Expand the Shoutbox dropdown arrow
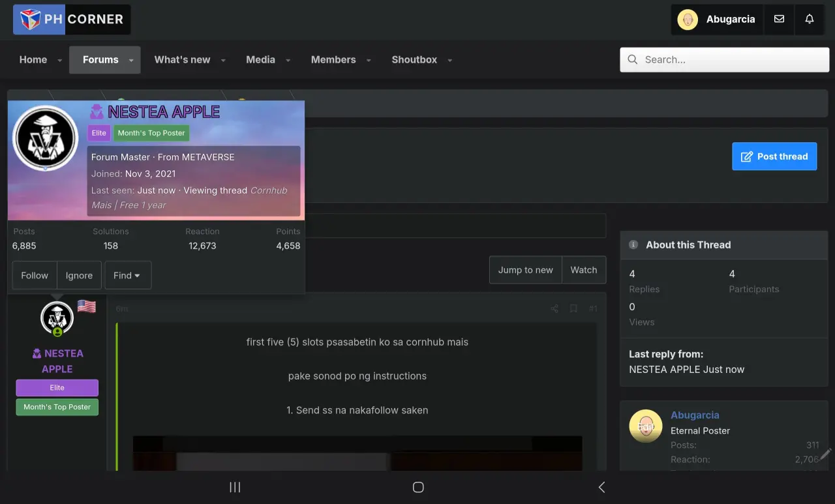Viewport: 835px width, 504px height. click(449, 60)
